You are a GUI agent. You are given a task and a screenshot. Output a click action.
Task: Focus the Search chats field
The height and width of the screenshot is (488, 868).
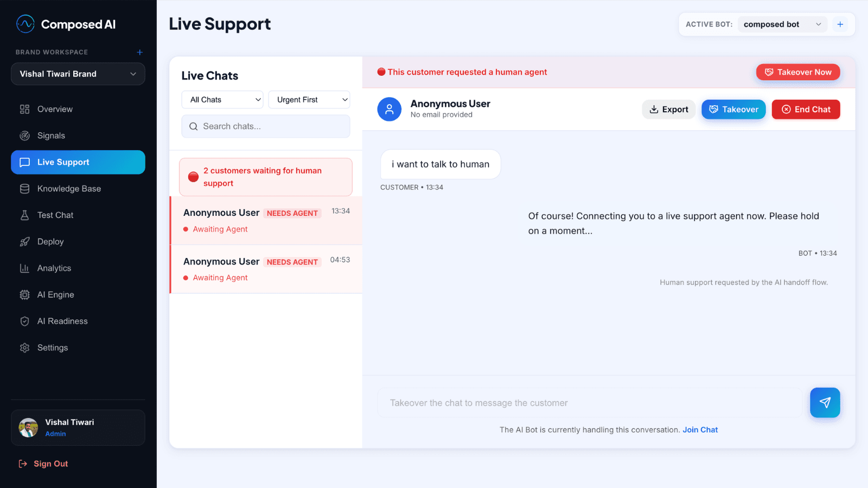coord(266,126)
